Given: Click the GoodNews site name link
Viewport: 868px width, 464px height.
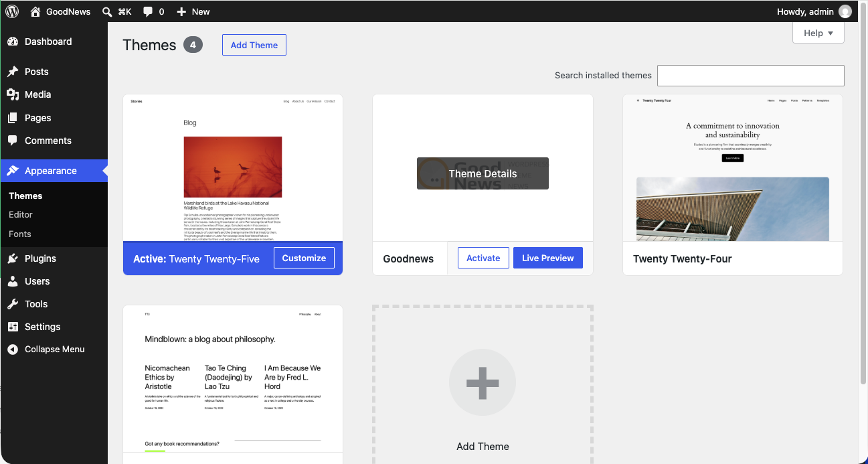Looking at the screenshot, I should click(68, 11).
